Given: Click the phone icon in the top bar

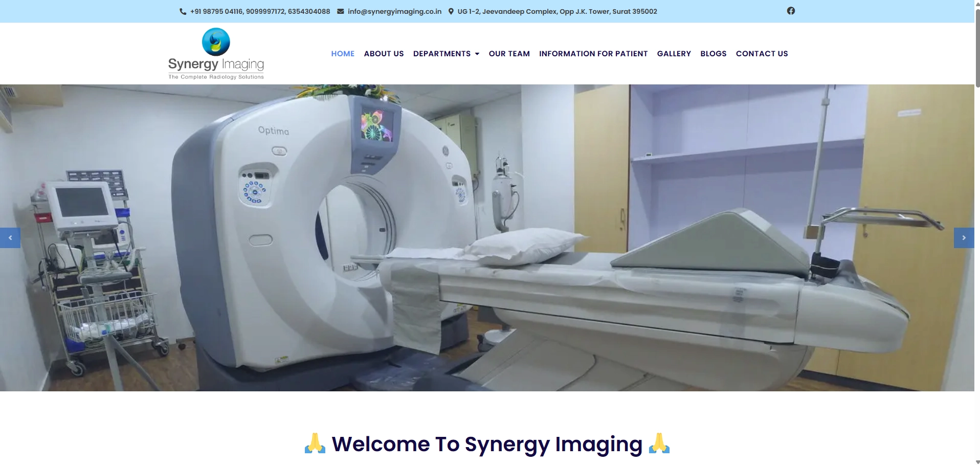Looking at the screenshot, I should pyautogui.click(x=183, y=11).
